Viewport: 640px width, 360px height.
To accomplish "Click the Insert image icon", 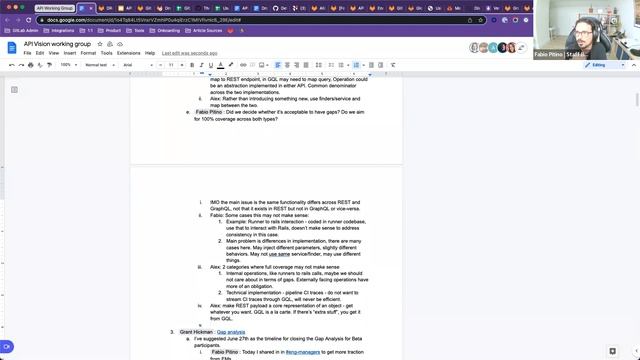I will (x=262, y=65).
